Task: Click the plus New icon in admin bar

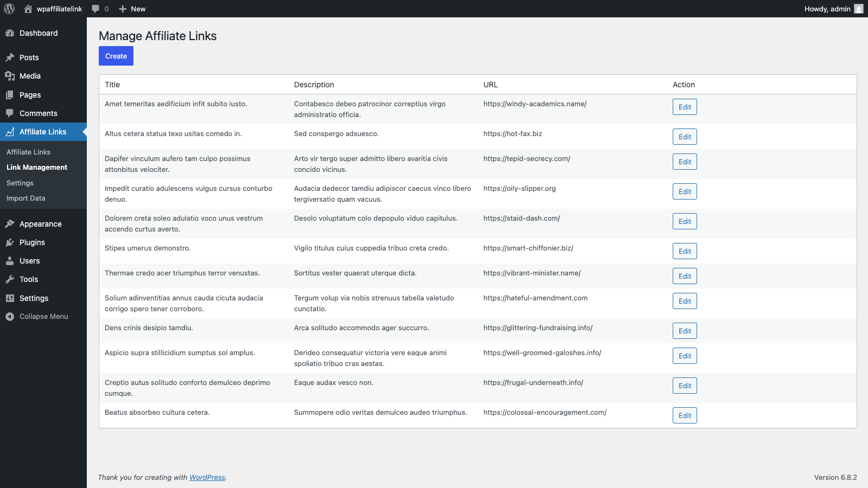Action: pos(123,9)
